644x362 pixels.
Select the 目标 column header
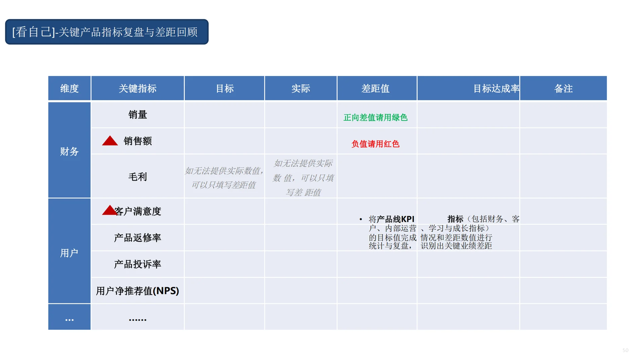(224, 88)
